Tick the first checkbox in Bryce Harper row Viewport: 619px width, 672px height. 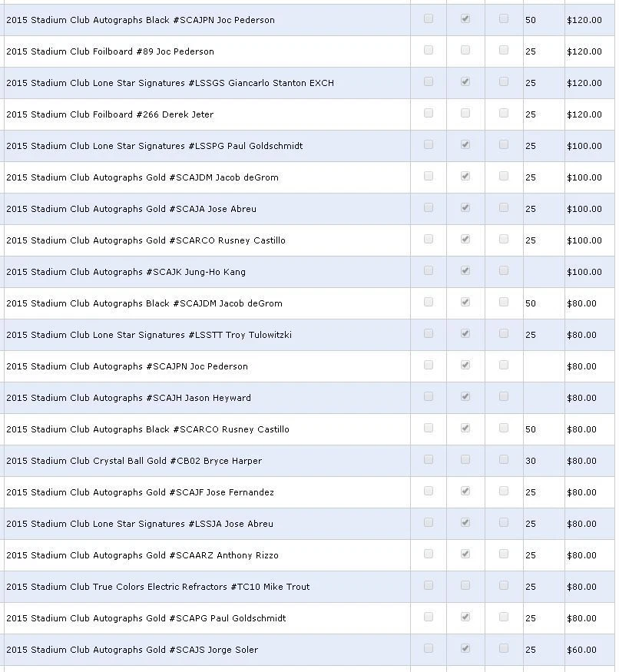click(429, 459)
